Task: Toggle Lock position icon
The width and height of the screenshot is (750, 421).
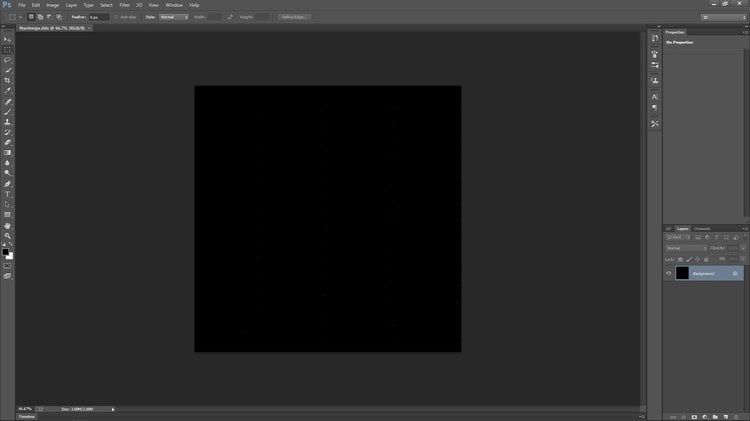Action: click(x=697, y=259)
